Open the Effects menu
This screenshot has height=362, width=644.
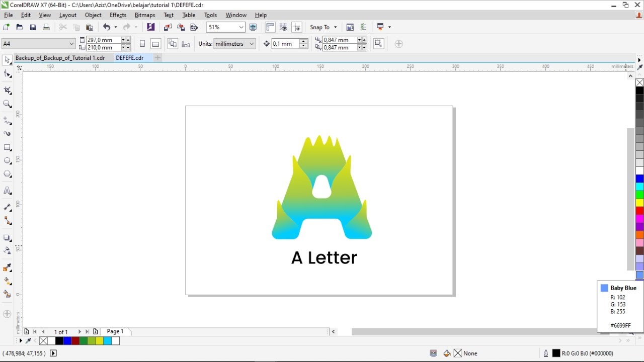point(118,15)
